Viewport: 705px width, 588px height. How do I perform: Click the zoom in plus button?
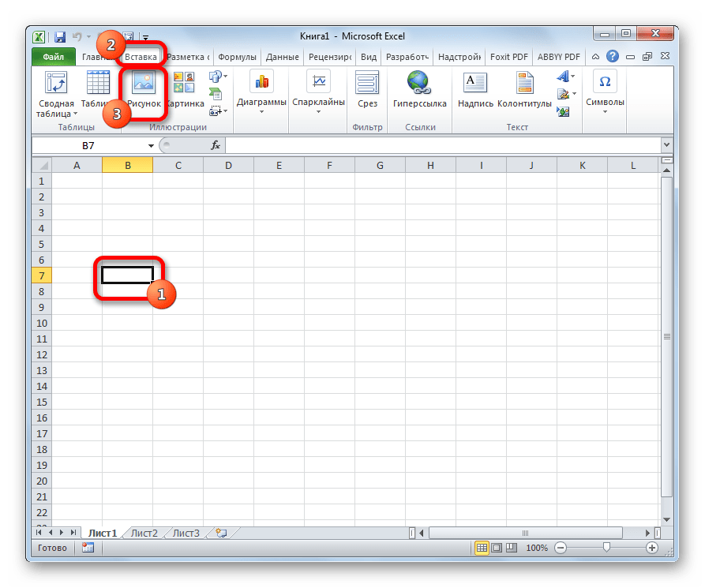pos(652,548)
